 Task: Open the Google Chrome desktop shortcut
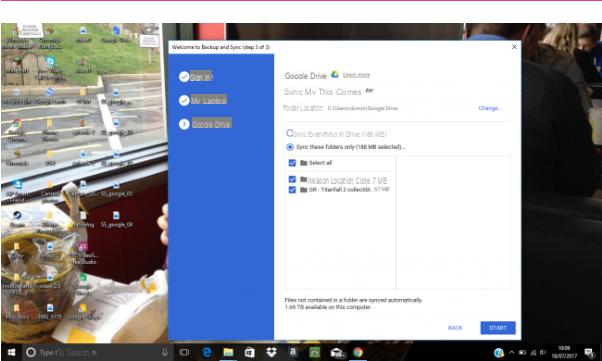click(17, 130)
